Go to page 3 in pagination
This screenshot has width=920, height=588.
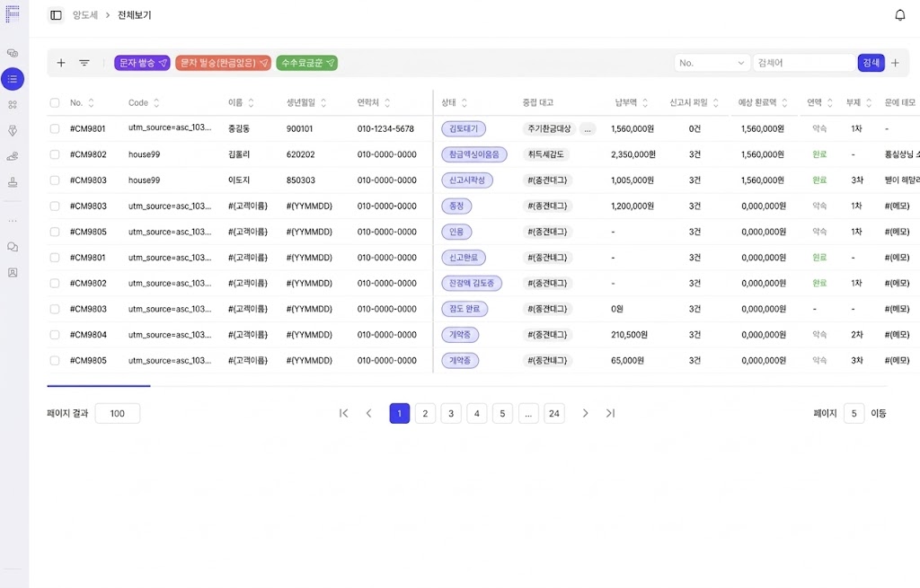[451, 413]
